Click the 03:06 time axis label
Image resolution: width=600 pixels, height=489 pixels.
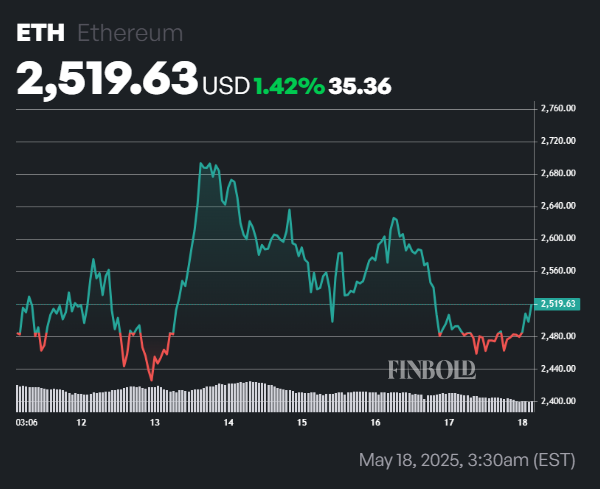click(26, 422)
